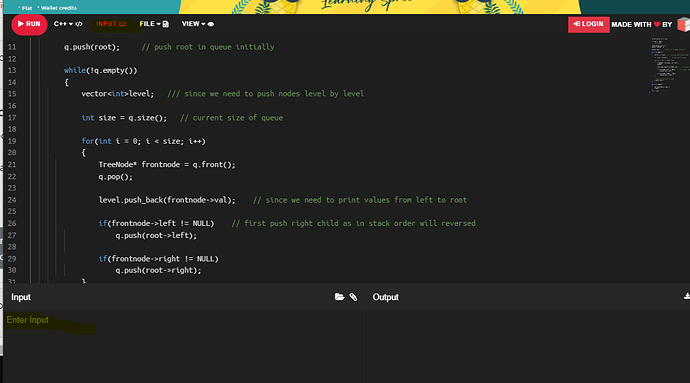Click the red heart icon

pos(657,24)
